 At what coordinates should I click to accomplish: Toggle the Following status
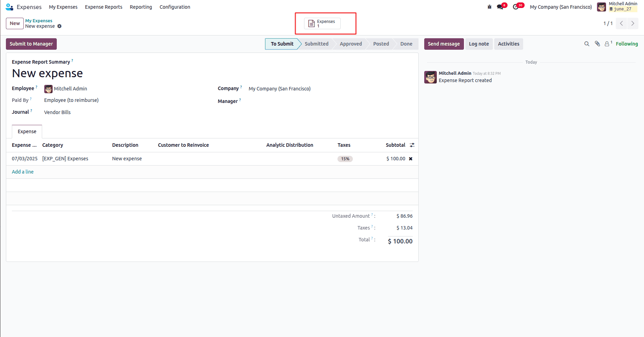tap(627, 44)
